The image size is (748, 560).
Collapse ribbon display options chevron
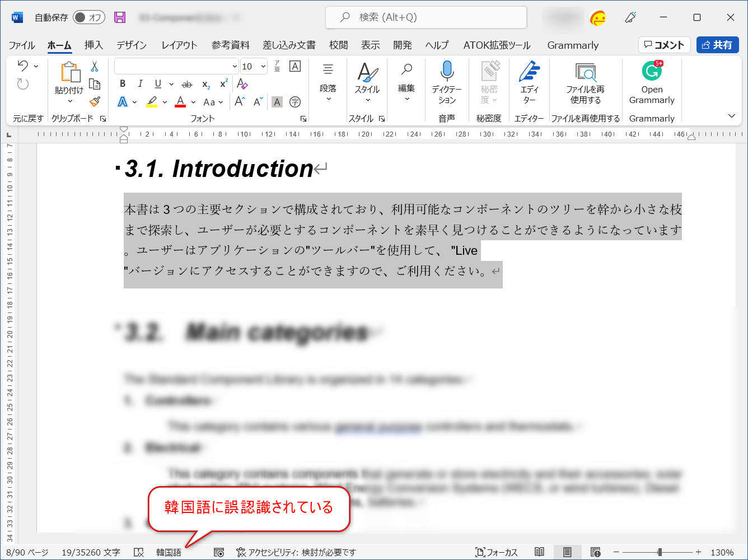coord(731,116)
